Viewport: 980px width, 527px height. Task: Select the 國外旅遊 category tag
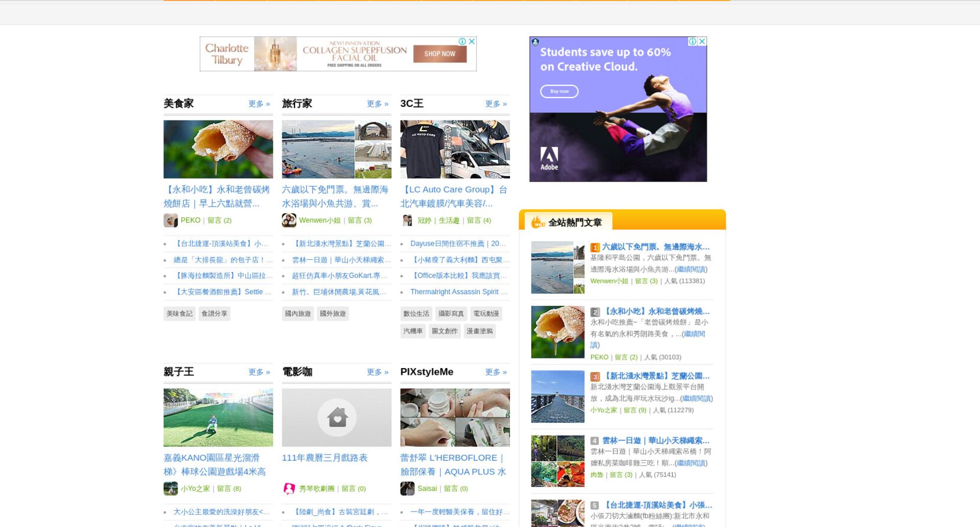[333, 314]
